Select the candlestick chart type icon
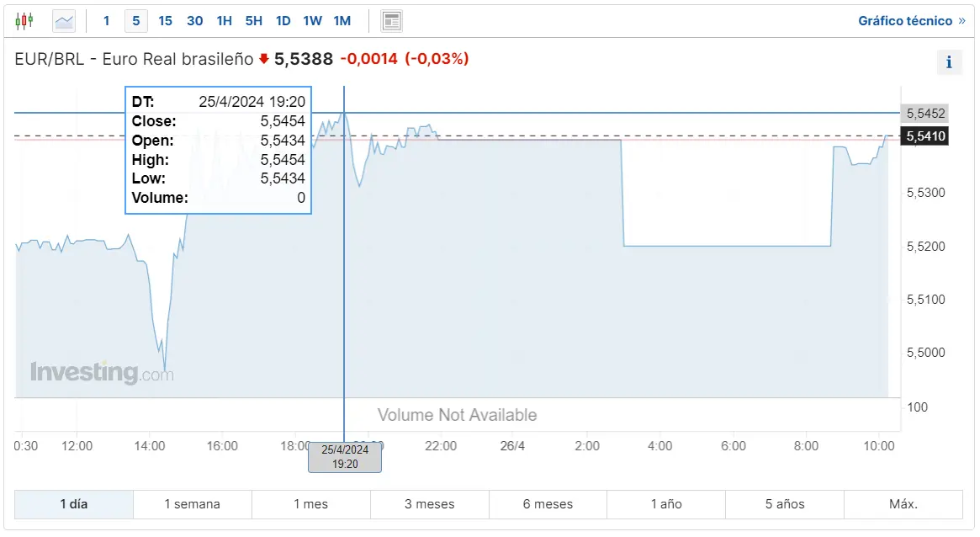The width and height of the screenshot is (980, 537). click(x=24, y=21)
